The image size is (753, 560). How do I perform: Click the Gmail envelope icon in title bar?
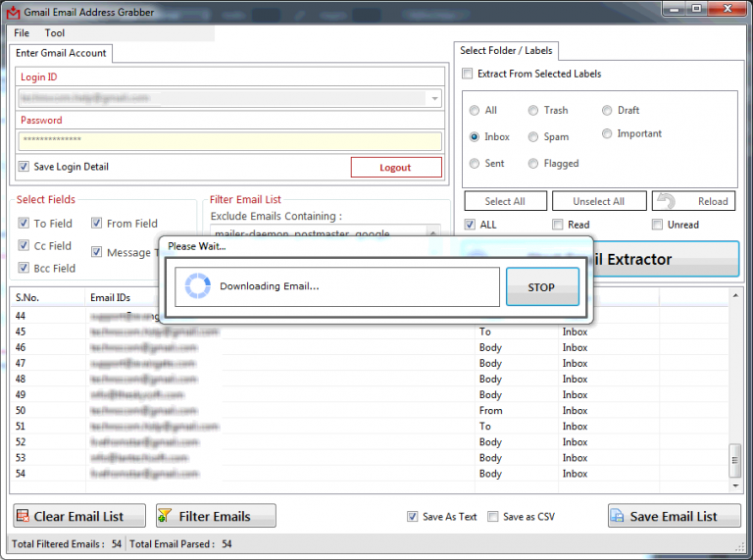(x=13, y=13)
